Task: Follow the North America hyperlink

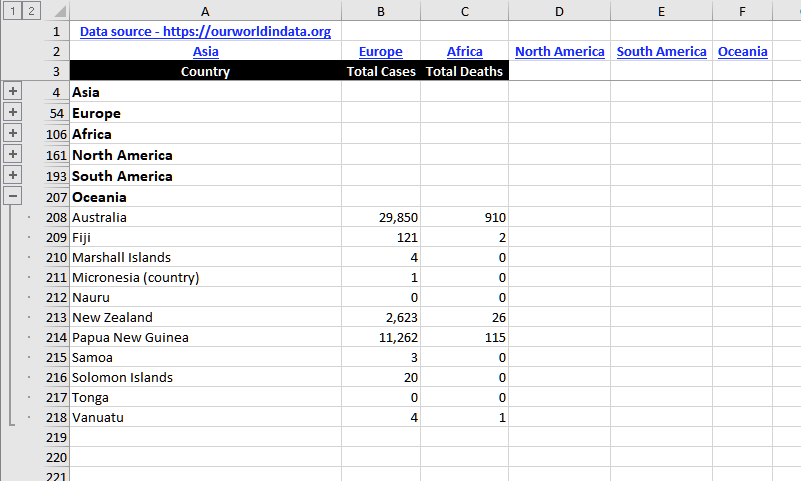Action: [559, 52]
